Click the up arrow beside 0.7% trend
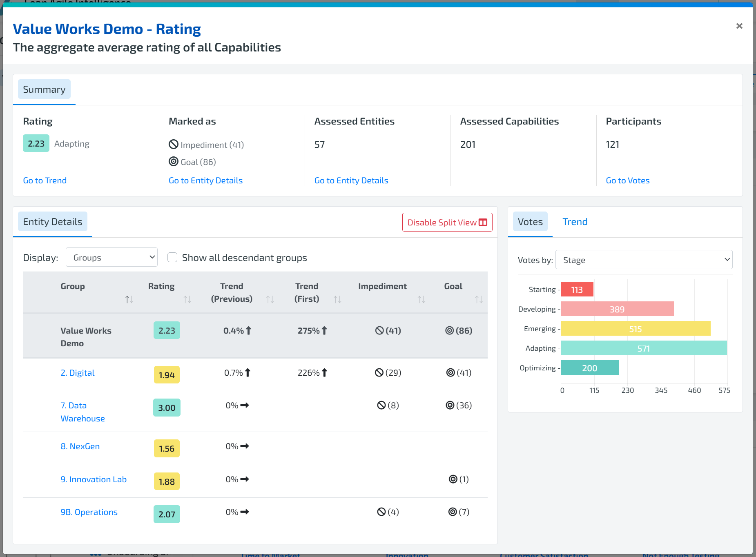This screenshot has width=756, height=557. coord(248,372)
